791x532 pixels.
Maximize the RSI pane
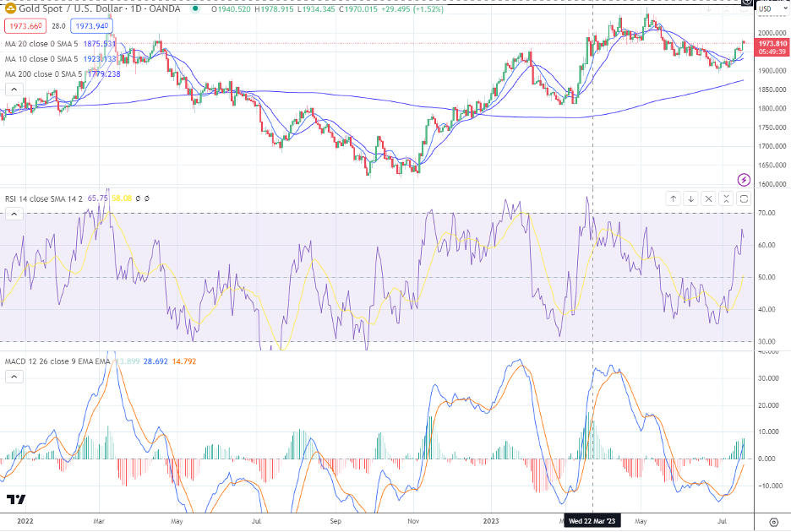point(745,199)
